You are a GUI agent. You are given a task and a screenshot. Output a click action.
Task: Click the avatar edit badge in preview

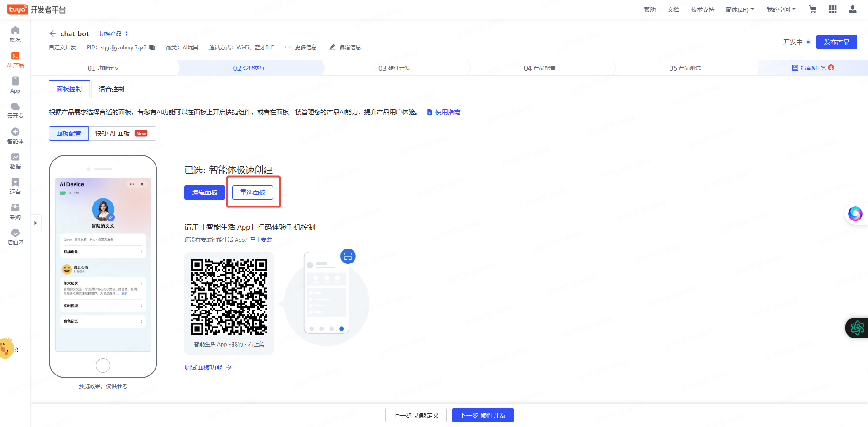[x=111, y=217]
